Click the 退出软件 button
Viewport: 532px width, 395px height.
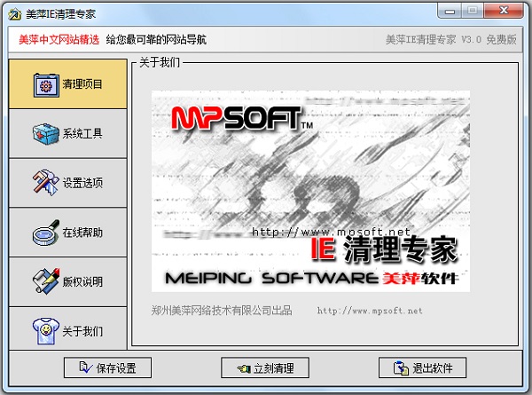(x=422, y=367)
